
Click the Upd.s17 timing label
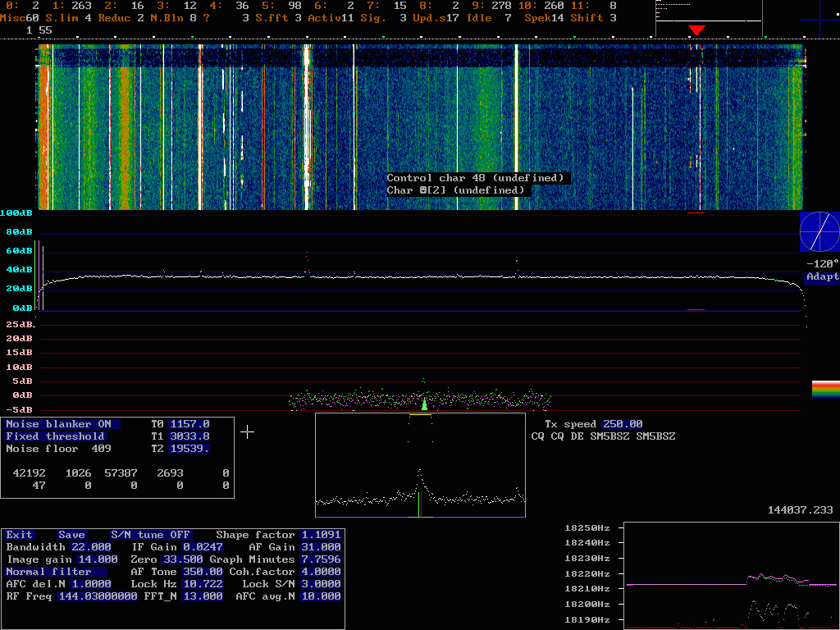coord(436,18)
